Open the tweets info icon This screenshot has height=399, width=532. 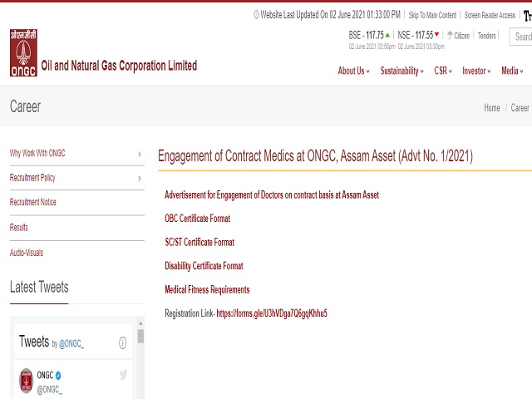coord(122,342)
